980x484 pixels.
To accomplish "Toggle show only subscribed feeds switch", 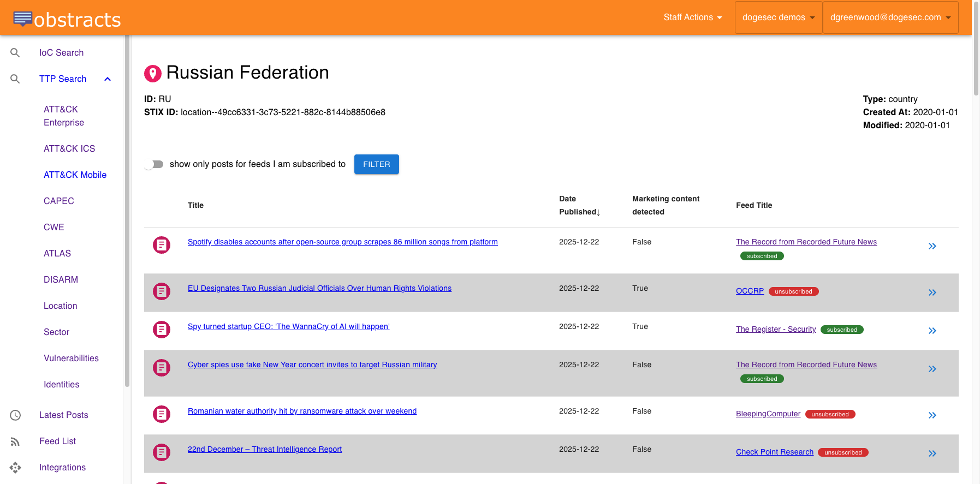I will tap(154, 164).
